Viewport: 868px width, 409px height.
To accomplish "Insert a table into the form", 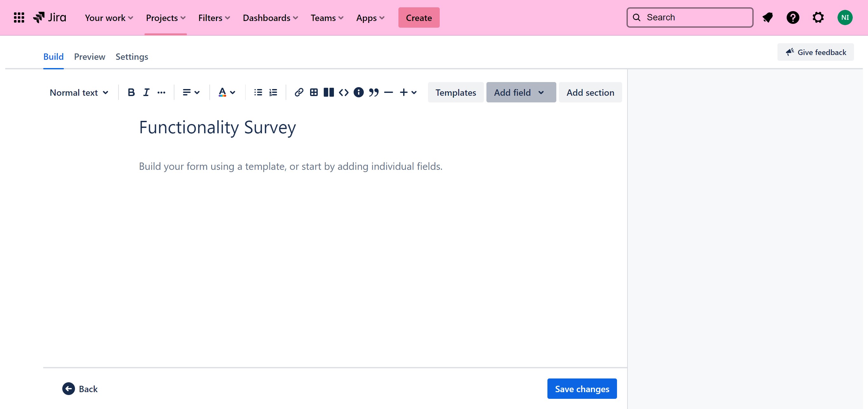I will (314, 92).
